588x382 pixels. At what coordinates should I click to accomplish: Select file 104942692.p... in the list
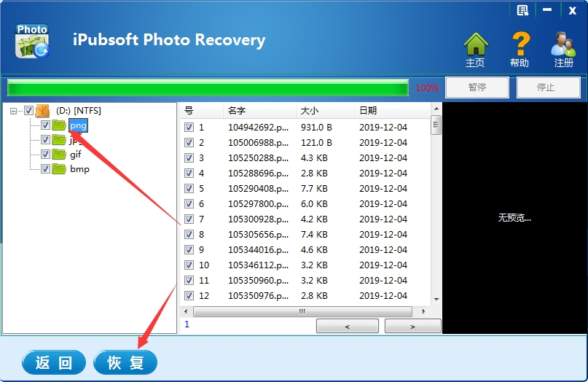[x=259, y=127]
